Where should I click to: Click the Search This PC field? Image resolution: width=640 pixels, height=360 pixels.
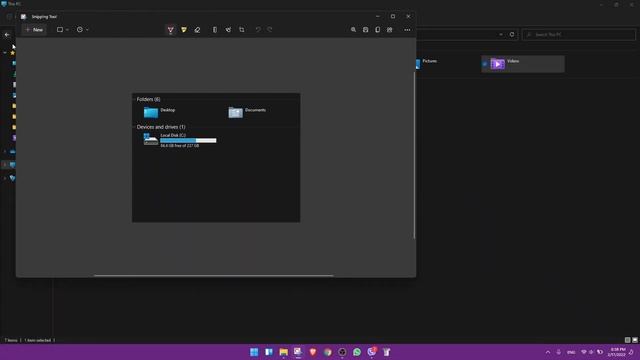pos(578,35)
